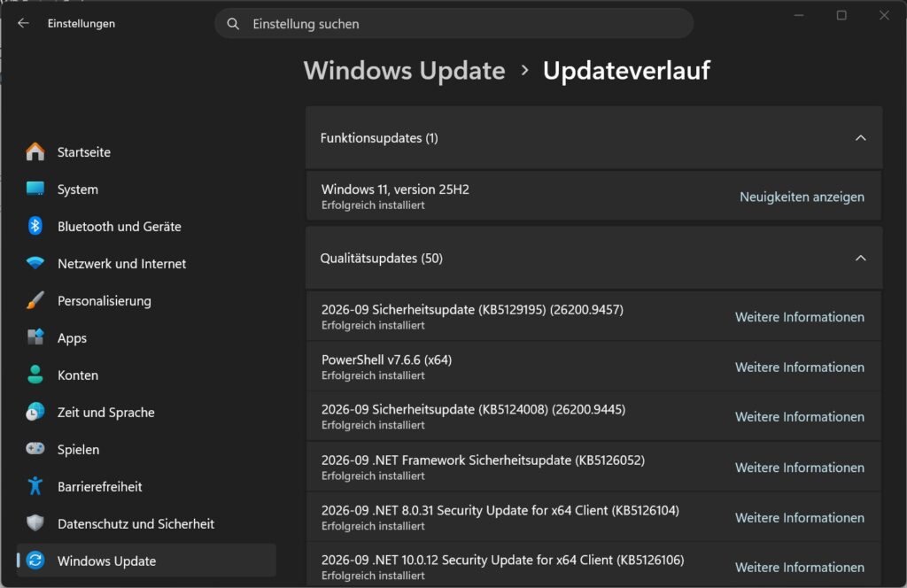
Task: Click Neuigkeiten anzeigen link
Action: tap(802, 197)
